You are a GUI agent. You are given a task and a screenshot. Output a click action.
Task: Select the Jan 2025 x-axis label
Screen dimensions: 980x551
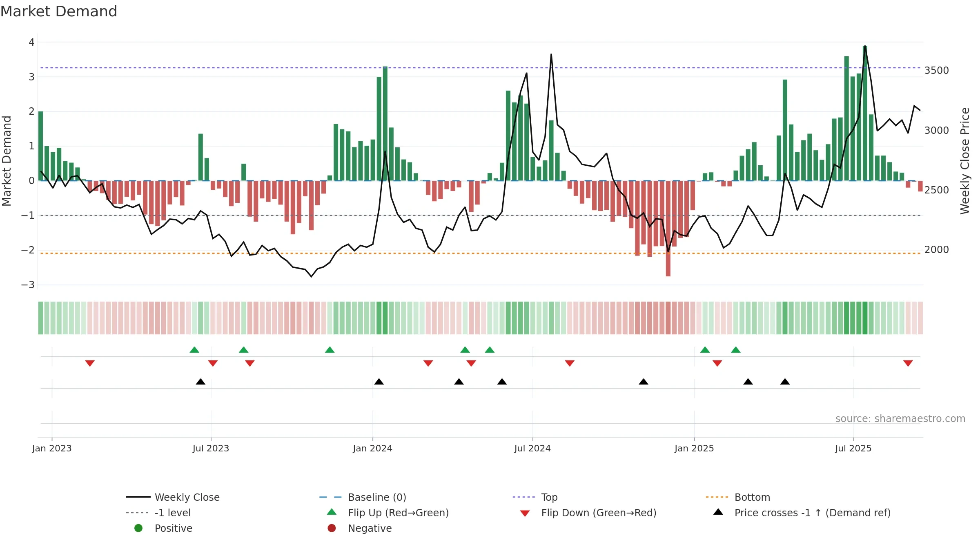[x=694, y=448]
